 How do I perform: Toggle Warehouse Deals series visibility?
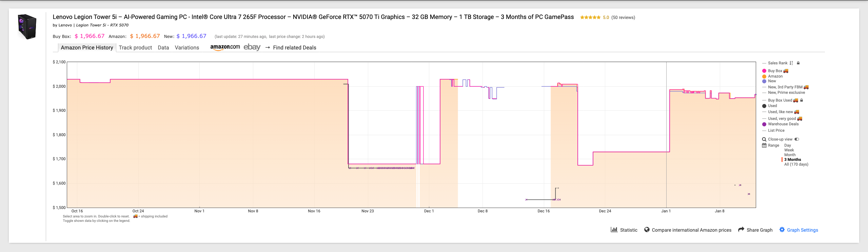(783, 124)
